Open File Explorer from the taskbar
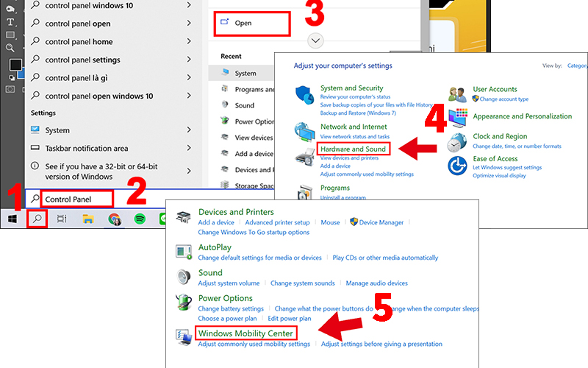 click(88, 219)
